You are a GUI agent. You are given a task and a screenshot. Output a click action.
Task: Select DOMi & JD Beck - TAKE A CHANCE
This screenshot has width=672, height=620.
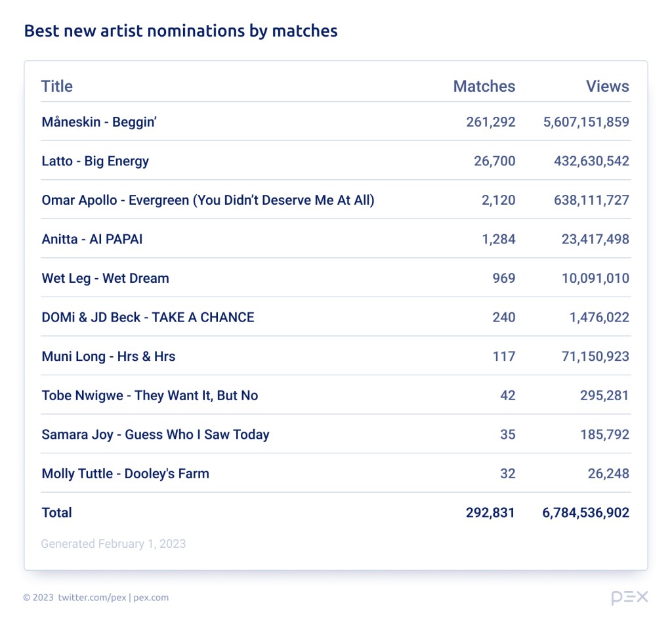tap(148, 318)
